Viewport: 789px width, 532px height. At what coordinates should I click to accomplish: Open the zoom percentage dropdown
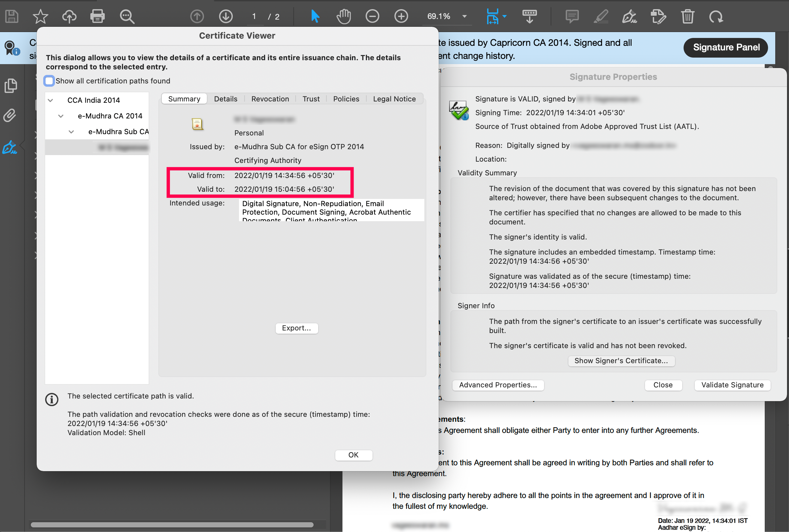465,16
